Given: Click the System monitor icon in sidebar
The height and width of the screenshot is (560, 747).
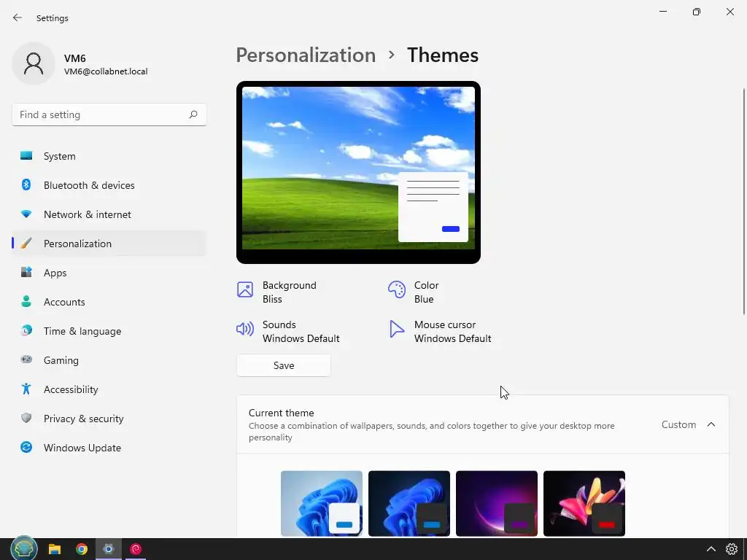Looking at the screenshot, I should 26,156.
